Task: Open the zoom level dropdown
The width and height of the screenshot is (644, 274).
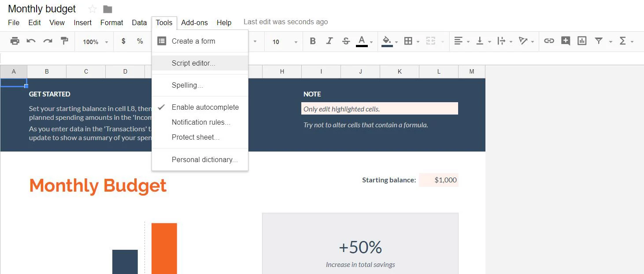Action: tap(94, 41)
